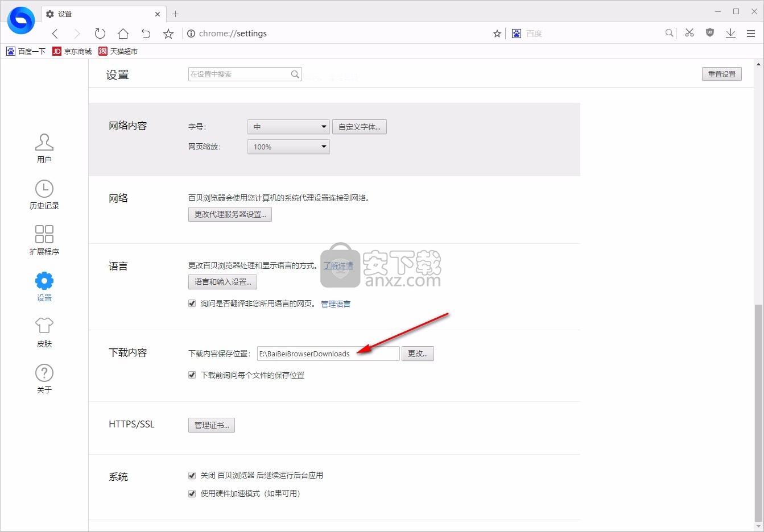The height and width of the screenshot is (532, 764).
Task: Open 扩展程序 in the sidebar
Action: pos(44,240)
